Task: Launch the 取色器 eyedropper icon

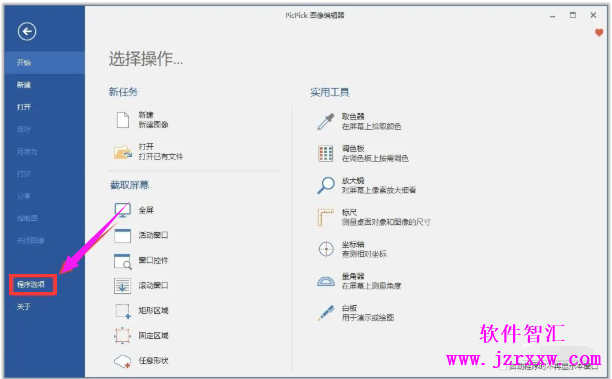Action: pyautogui.click(x=326, y=122)
